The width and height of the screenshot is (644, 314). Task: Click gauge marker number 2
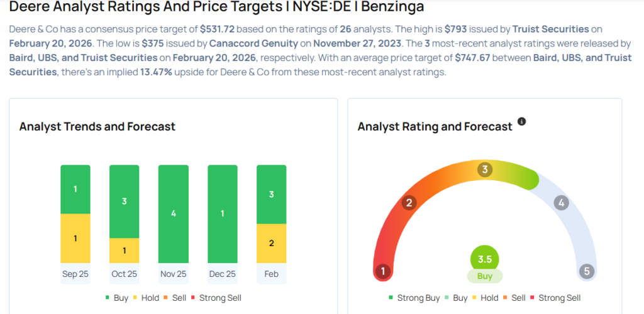(x=409, y=202)
